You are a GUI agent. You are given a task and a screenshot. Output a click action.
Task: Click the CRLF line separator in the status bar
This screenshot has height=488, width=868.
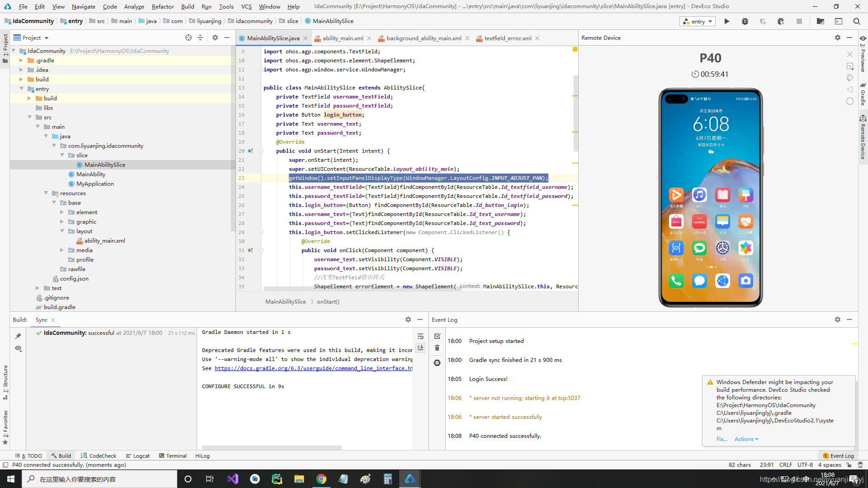point(786,465)
